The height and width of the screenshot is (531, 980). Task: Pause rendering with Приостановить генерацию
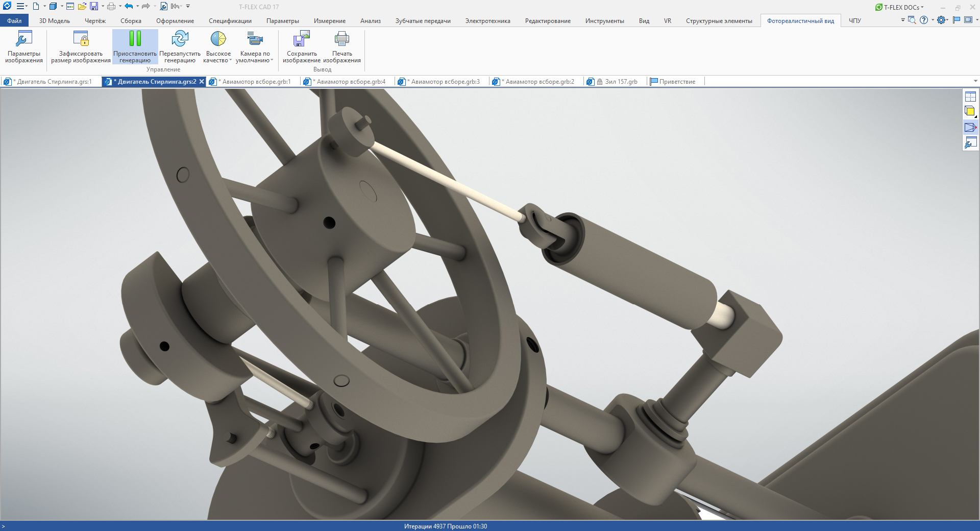pos(135,47)
